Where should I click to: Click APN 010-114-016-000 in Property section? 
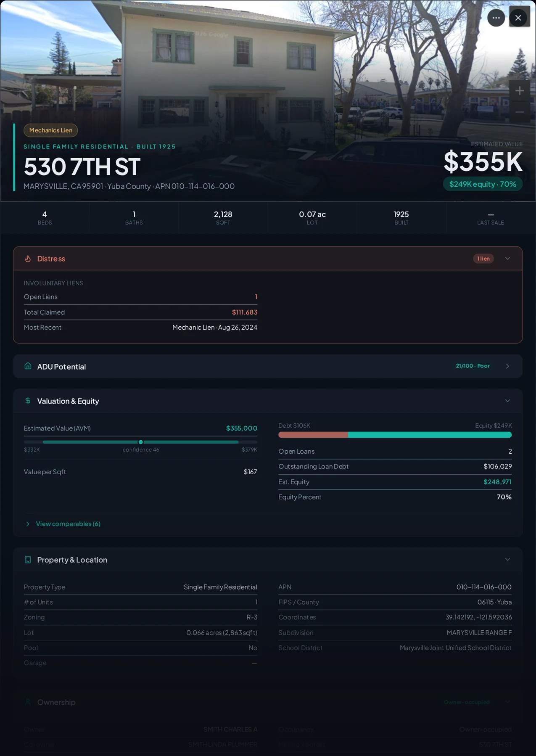[x=484, y=587]
